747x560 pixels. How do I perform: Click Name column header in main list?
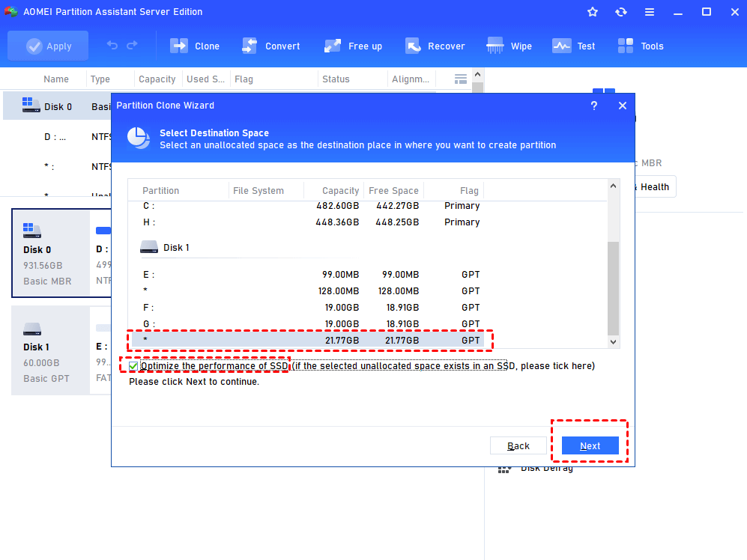coord(55,79)
